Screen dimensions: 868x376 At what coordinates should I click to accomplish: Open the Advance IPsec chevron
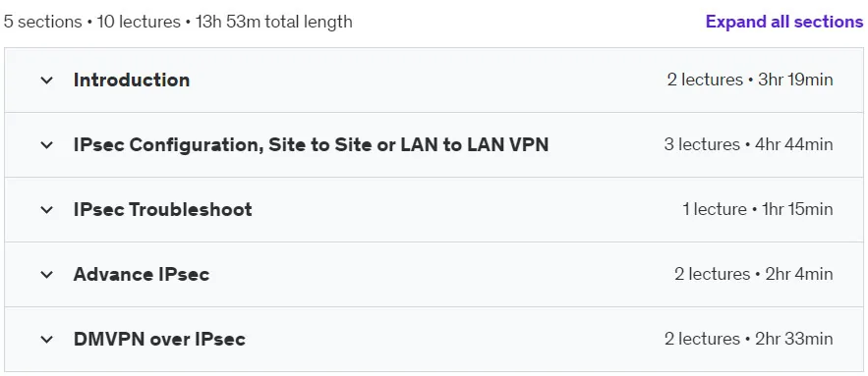(47, 274)
